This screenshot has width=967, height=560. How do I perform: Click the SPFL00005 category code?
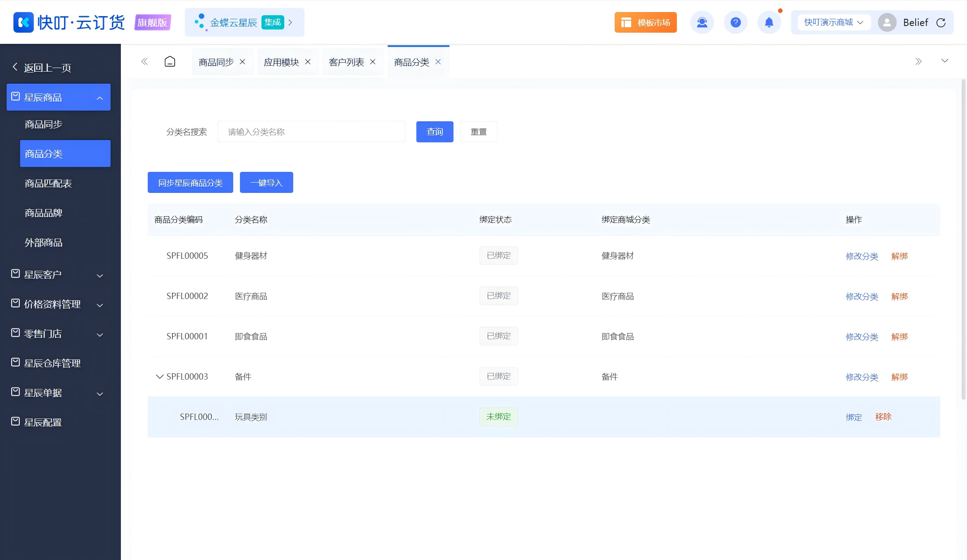(187, 256)
